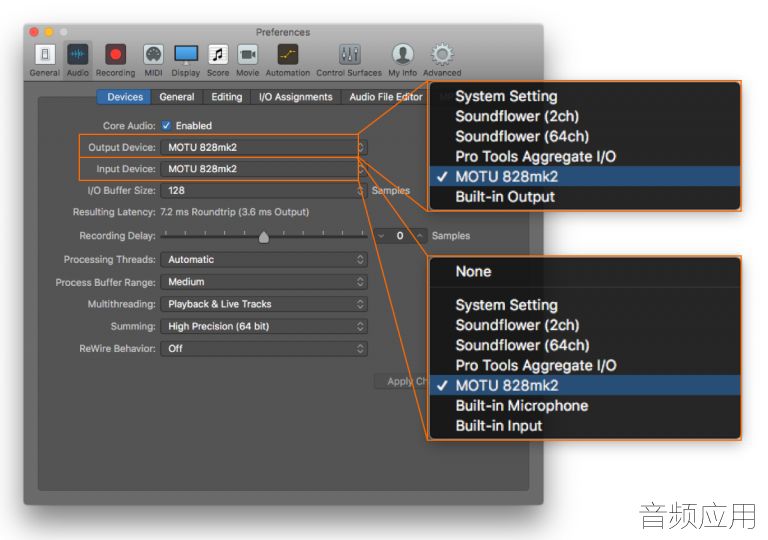Switch to the General audio tab
Screen dimensions: 768x540
(177, 97)
